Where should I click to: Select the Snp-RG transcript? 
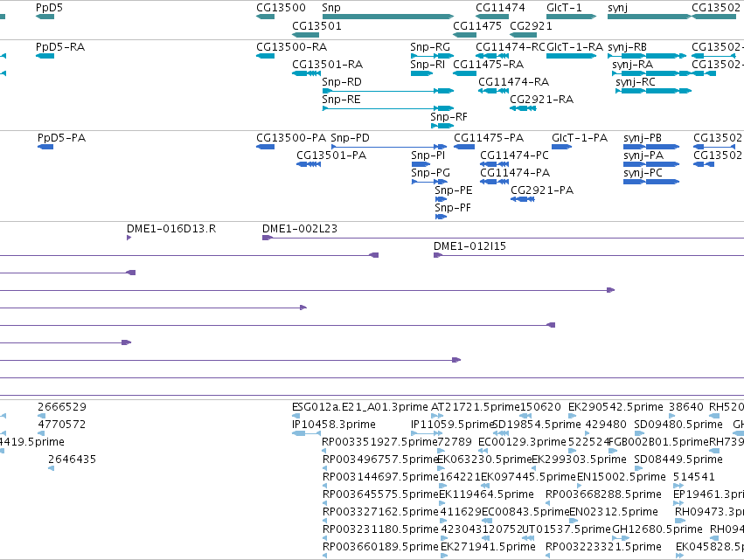tap(432, 56)
